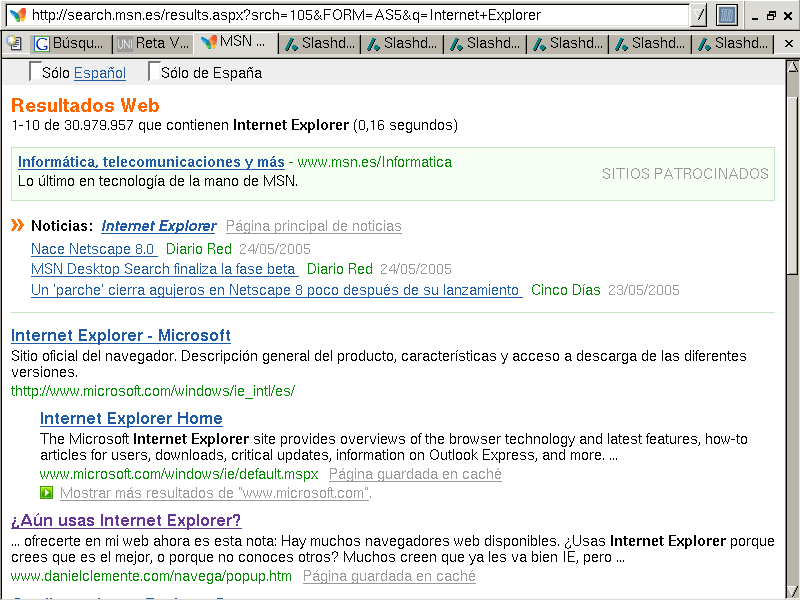Enable the Sólo de España checkbox
This screenshot has width=800, height=600.
(x=154, y=71)
